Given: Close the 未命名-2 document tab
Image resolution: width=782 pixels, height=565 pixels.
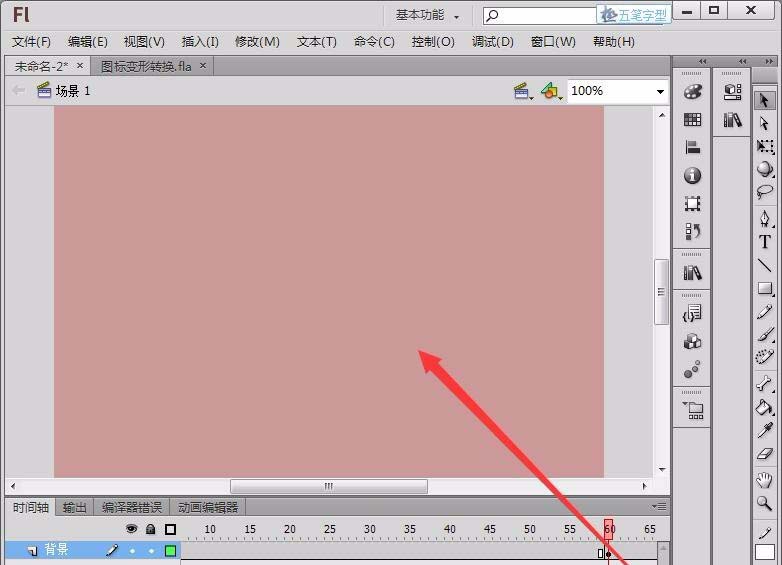Looking at the screenshot, I should click(80, 65).
